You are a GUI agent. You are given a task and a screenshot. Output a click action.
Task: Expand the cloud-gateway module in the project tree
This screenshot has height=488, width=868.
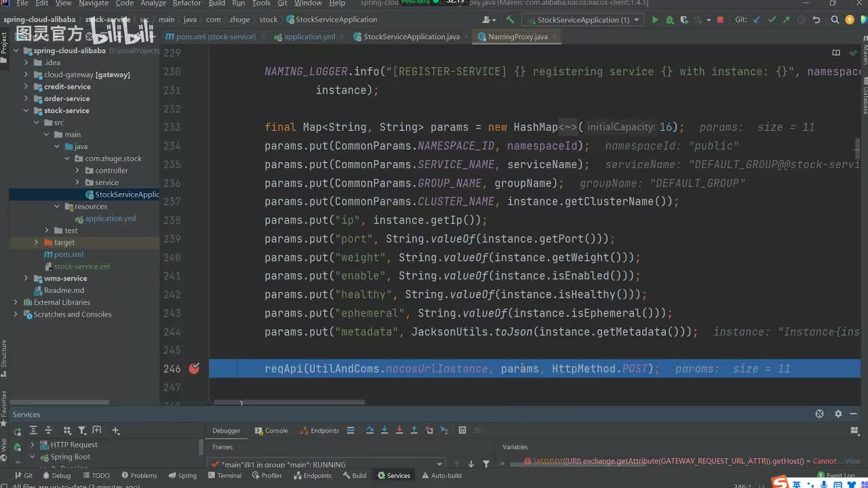point(26,75)
